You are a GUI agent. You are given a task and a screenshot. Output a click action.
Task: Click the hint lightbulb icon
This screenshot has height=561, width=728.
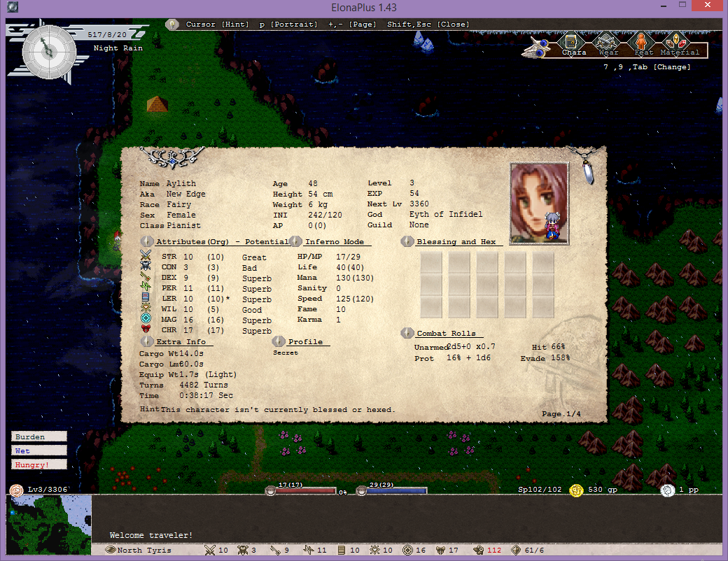171,24
